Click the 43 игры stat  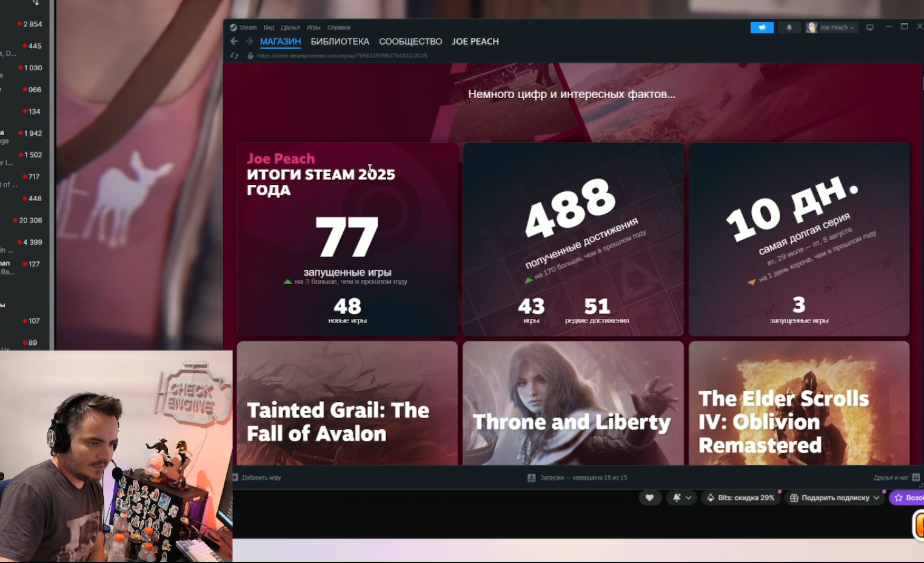531,310
